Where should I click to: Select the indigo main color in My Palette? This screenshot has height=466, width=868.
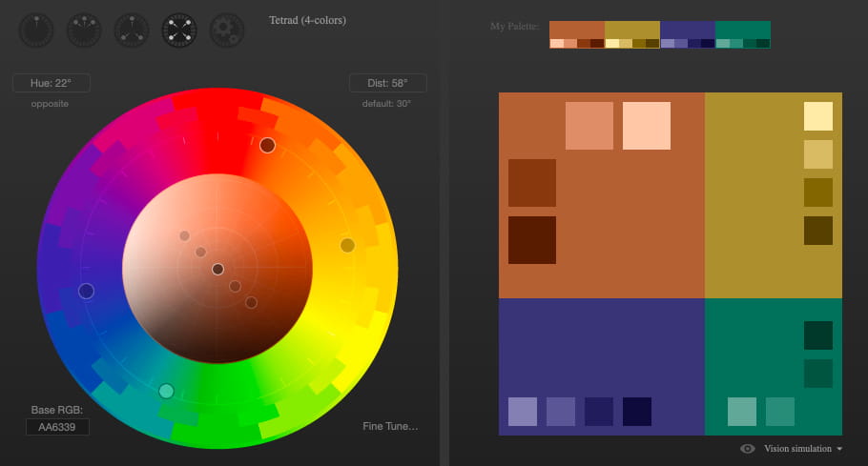[688, 30]
